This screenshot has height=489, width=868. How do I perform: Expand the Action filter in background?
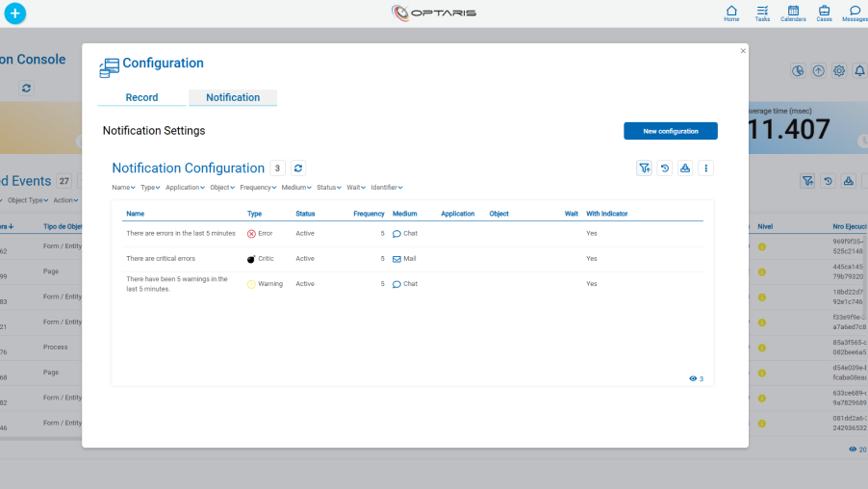click(x=65, y=200)
